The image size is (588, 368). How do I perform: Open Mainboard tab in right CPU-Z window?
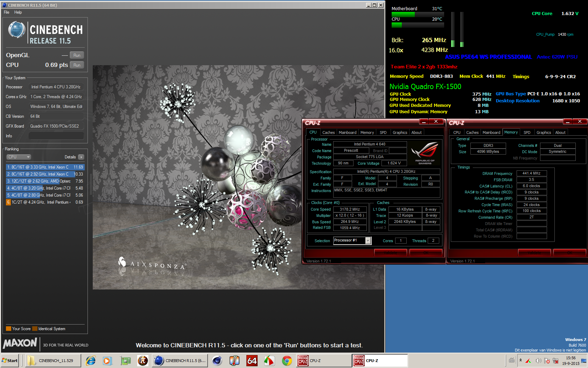click(491, 132)
